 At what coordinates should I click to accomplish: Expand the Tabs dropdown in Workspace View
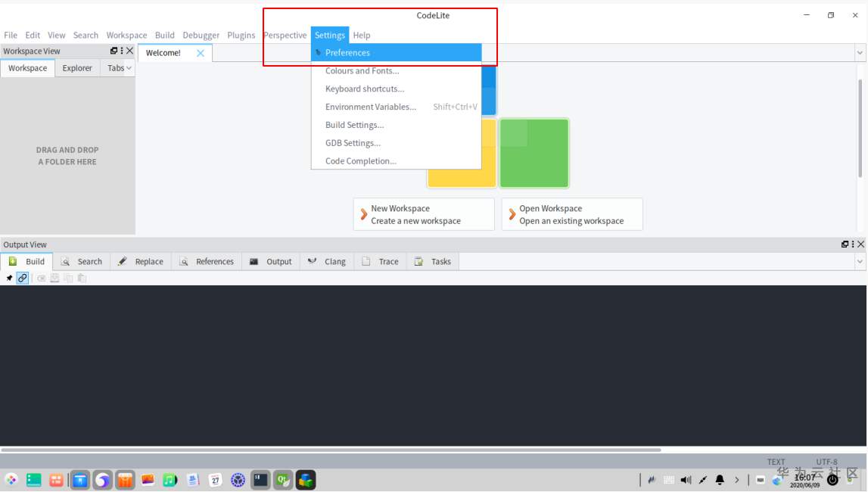[119, 68]
